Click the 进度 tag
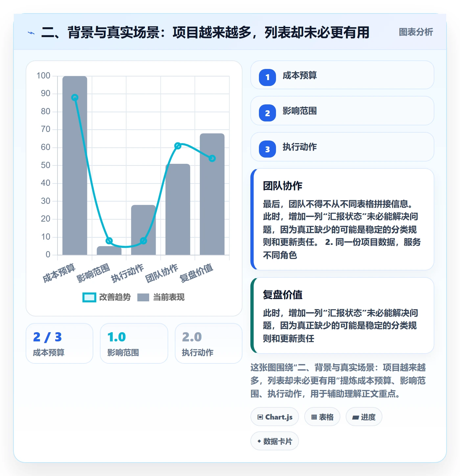 364,417
